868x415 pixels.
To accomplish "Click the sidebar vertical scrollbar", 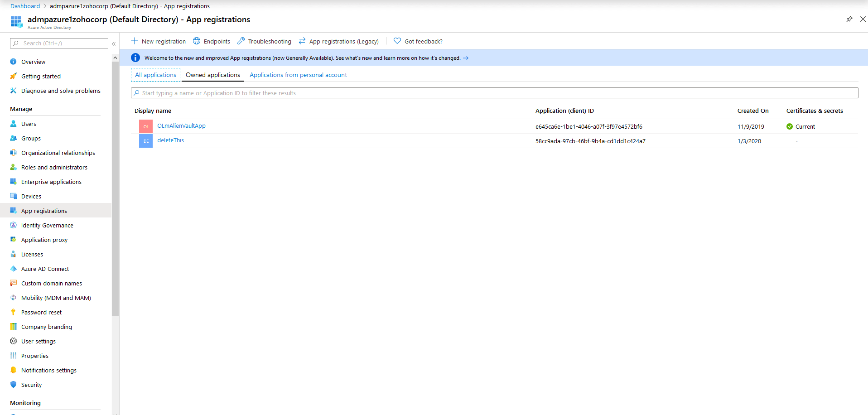I will (115, 189).
